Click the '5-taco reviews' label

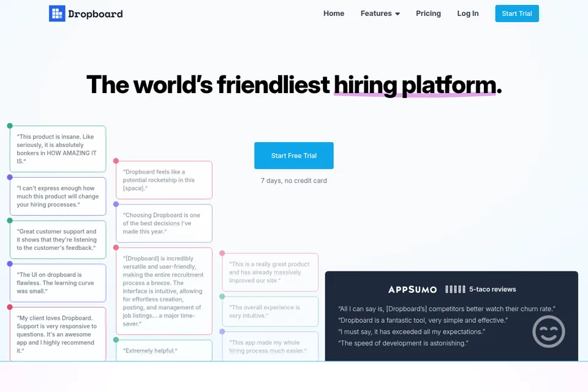[x=492, y=289]
